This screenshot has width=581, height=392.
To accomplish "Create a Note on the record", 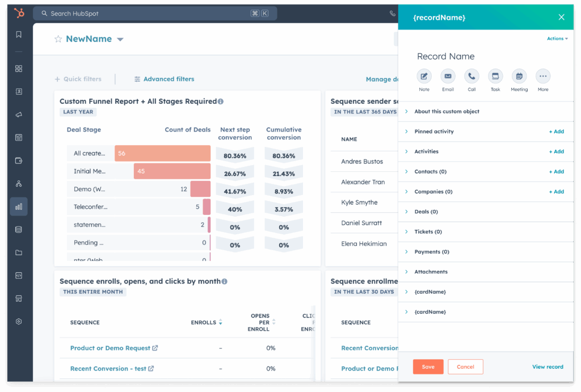I will click(424, 77).
